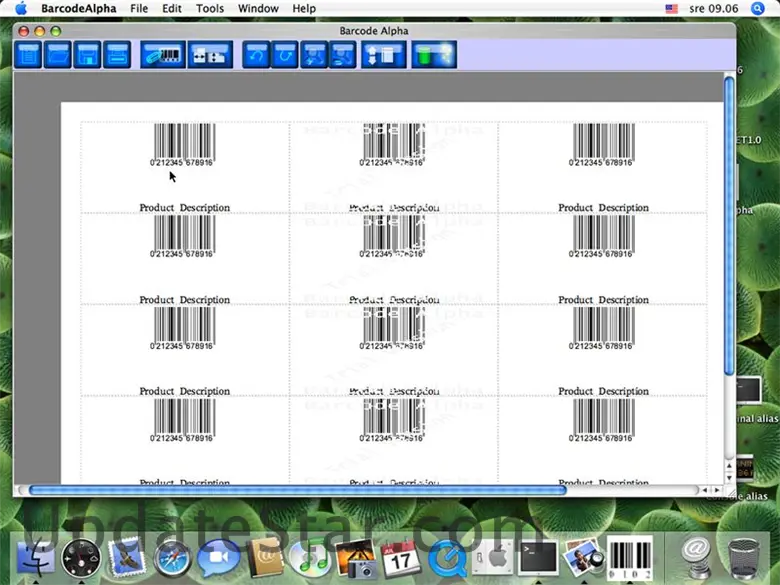The height and width of the screenshot is (585, 780).
Task: Click the Undo toolbar icon
Action: [256, 54]
